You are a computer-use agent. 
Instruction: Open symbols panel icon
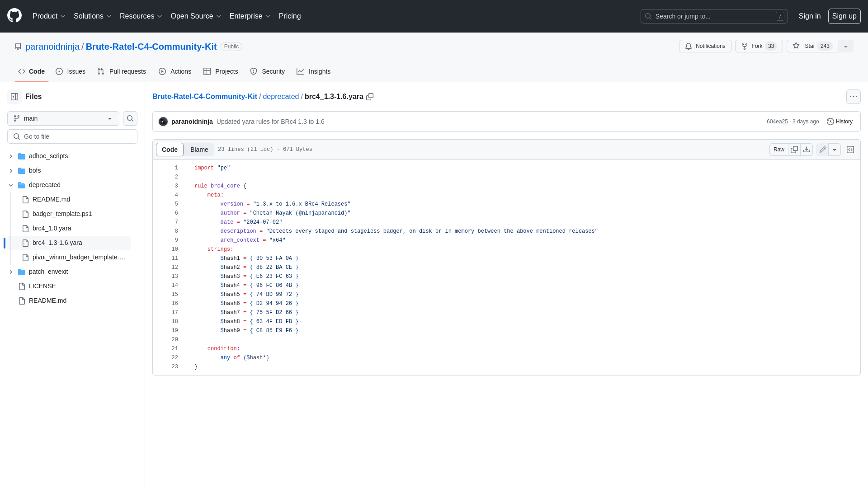(850, 150)
